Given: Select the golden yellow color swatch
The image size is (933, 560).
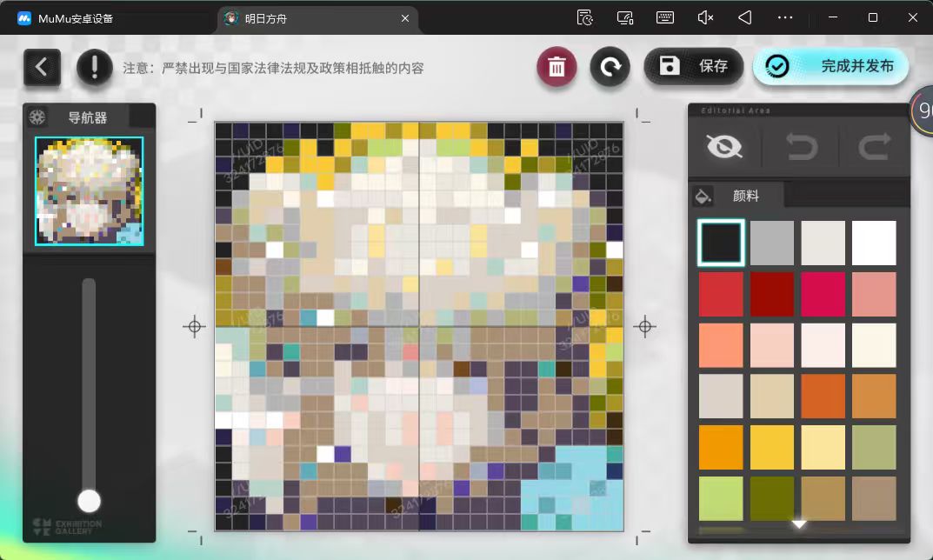Looking at the screenshot, I should [x=772, y=448].
